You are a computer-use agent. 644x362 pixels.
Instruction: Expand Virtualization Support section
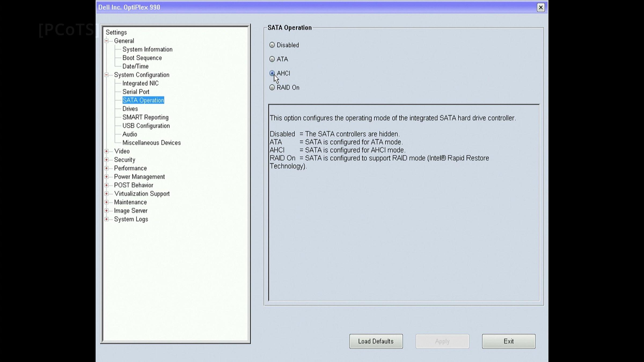coord(107,194)
